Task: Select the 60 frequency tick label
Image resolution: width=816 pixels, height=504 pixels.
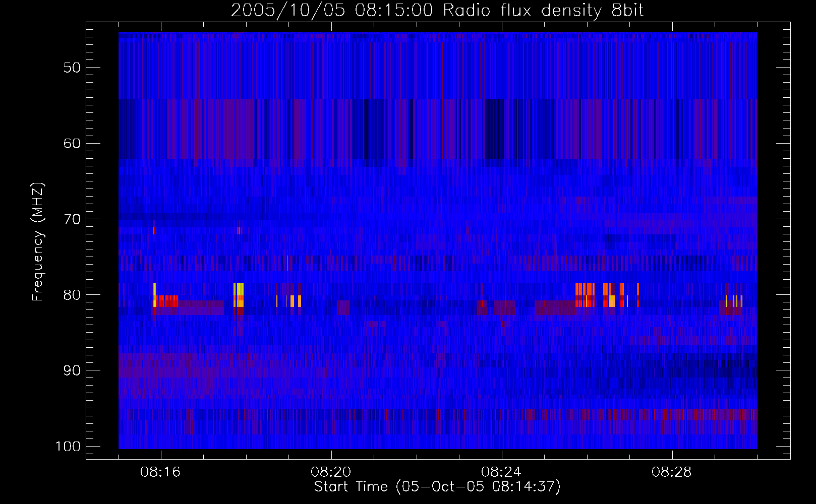Action: (x=72, y=143)
